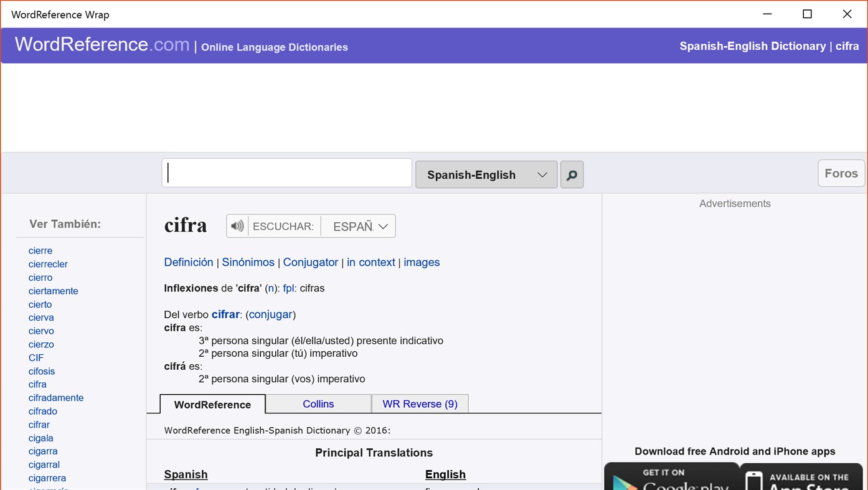Open cifra in the sidebar list

[37, 384]
